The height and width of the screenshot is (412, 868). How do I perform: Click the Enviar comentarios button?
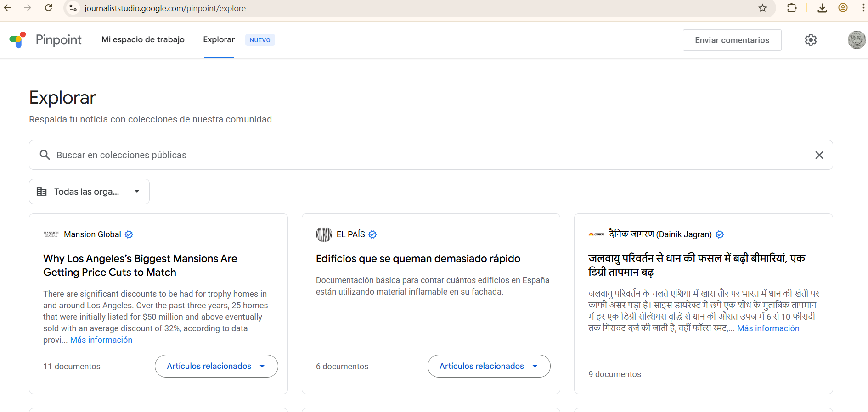(732, 40)
